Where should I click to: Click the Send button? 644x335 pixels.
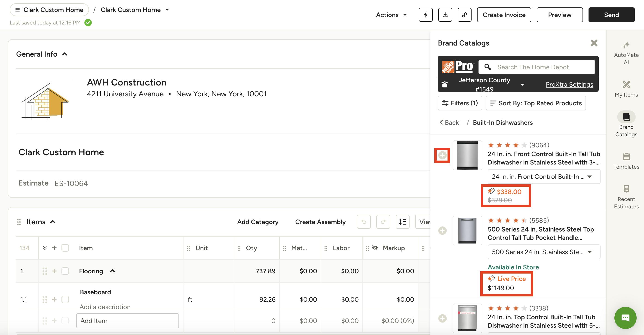(x=611, y=15)
